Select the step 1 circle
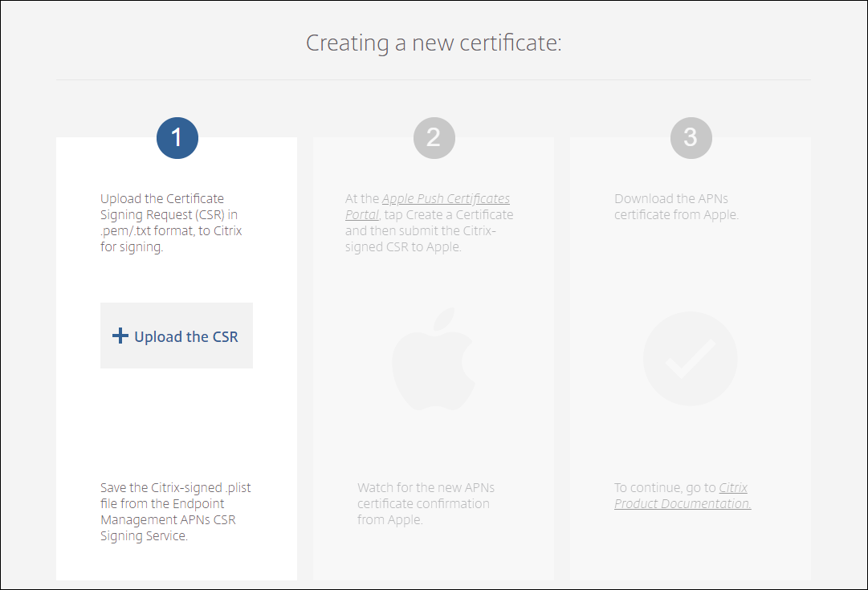 coord(177,138)
